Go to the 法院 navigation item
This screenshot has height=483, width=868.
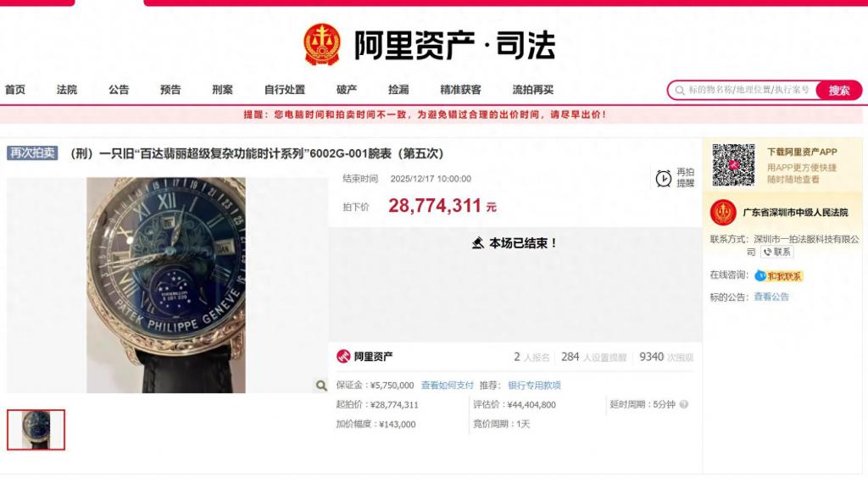point(66,90)
